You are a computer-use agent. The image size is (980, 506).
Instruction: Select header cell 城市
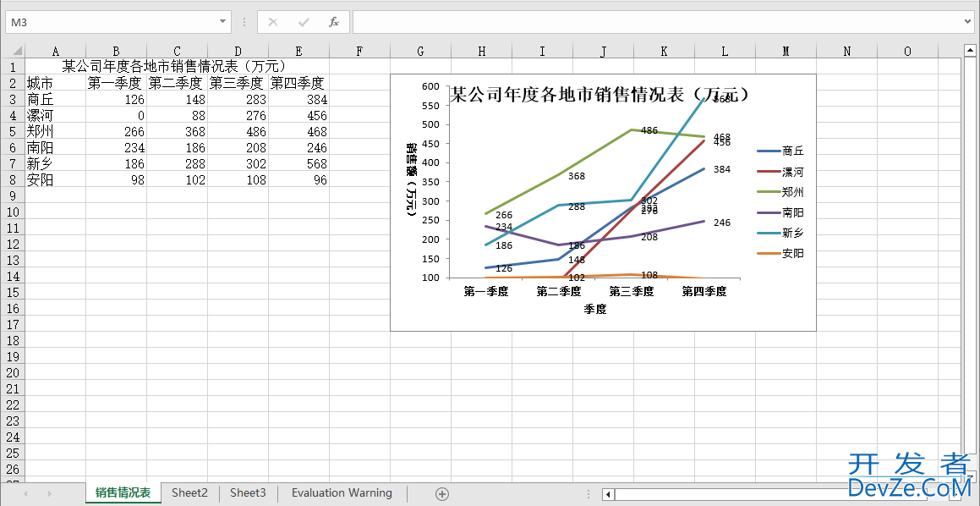[x=56, y=83]
